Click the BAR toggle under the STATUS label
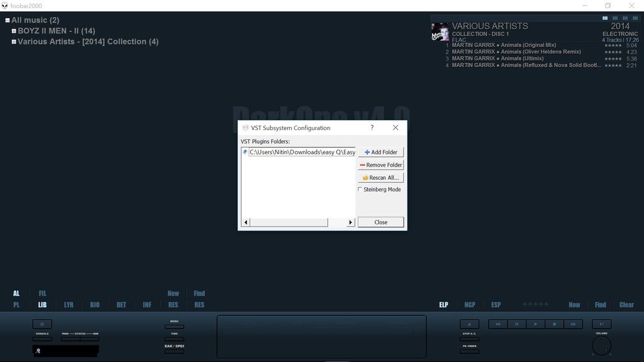Image resolution: width=644 pixels, height=362 pixels. pos(89,339)
